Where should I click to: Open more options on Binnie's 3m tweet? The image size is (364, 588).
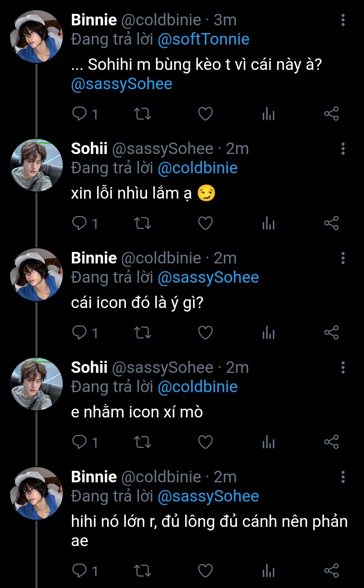pyautogui.click(x=343, y=20)
